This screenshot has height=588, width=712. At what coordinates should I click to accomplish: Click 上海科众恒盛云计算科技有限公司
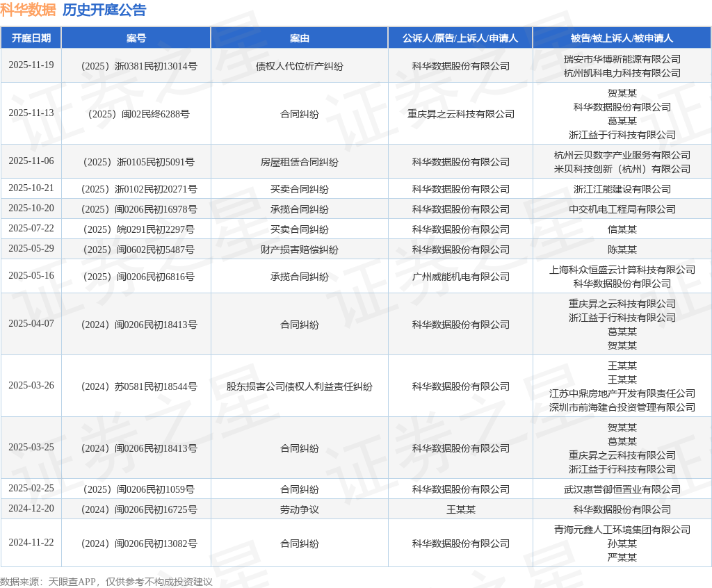pyautogui.click(x=622, y=270)
